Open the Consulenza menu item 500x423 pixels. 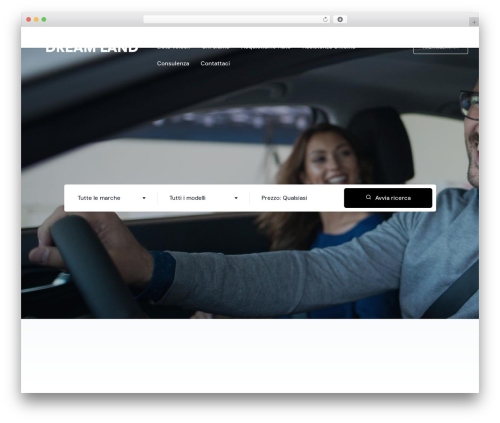pyautogui.click(x=173, y=63)
